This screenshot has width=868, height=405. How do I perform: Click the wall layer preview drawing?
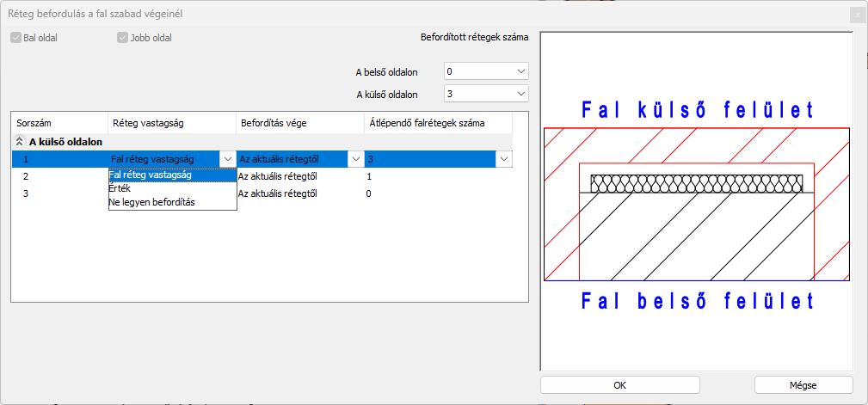(x=696, y=205)
